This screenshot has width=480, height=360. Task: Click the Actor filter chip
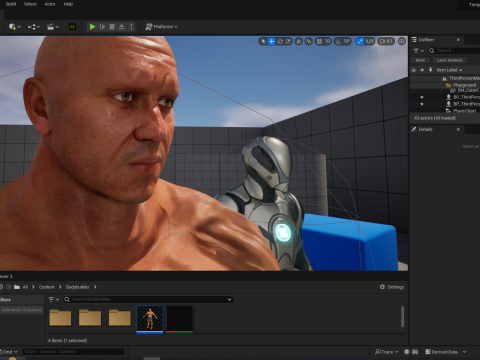click(420, 60)
